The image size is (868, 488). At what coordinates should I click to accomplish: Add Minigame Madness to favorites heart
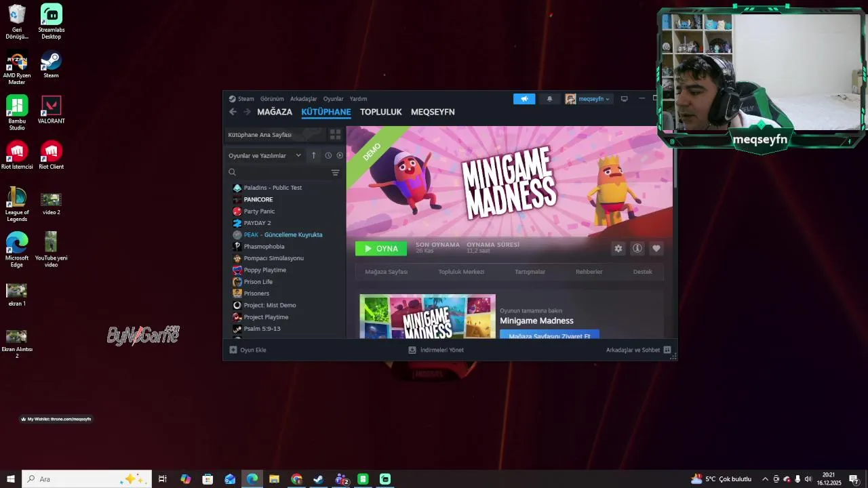(x=656, y=249)
